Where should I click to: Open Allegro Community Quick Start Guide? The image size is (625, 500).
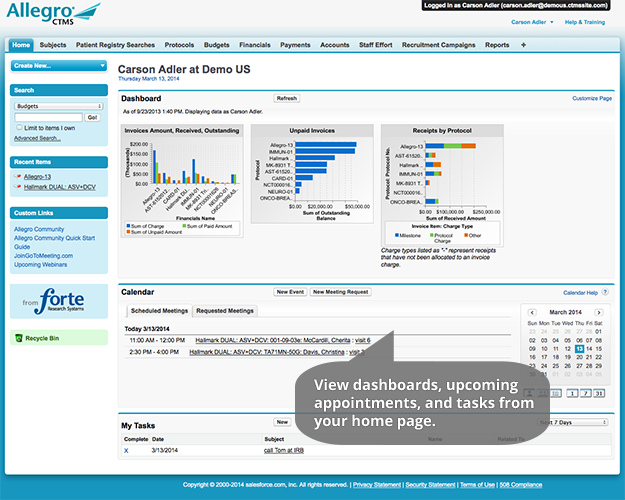click(x=54, y=242)
